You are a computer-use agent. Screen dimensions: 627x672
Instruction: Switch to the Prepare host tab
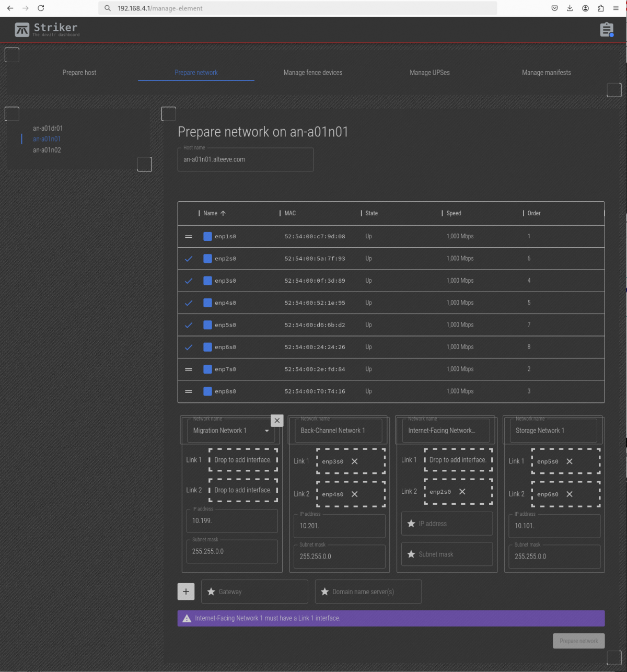tap(79, 73)
